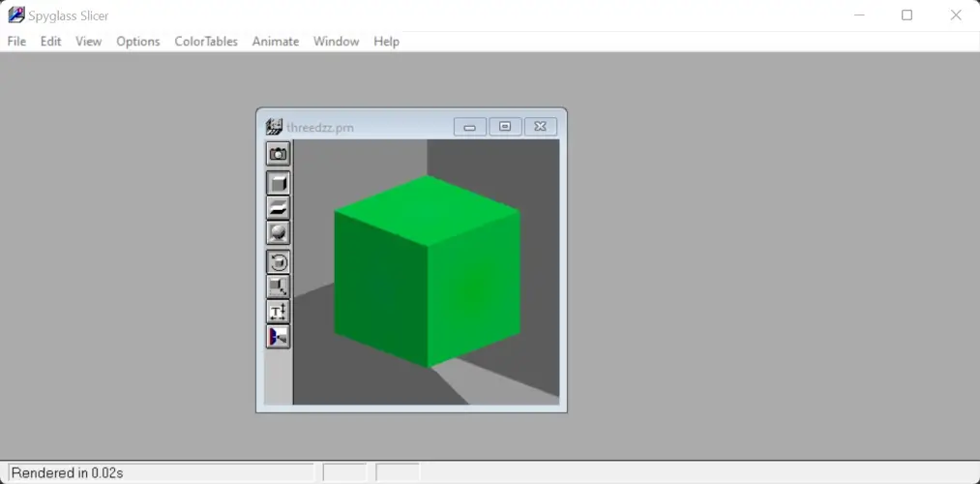Click the green cube in render view
The width and height of the screenshot is (980, 484).
click(x=427, y=271)
